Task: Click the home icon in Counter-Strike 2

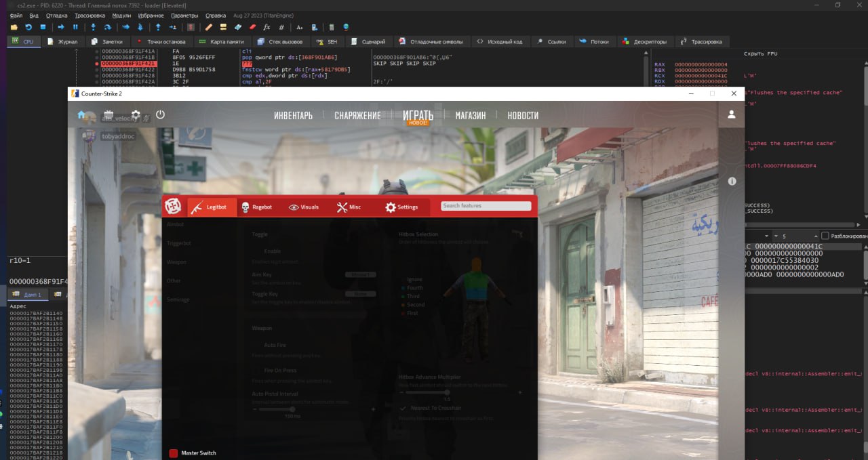Action: coord(82,115)
